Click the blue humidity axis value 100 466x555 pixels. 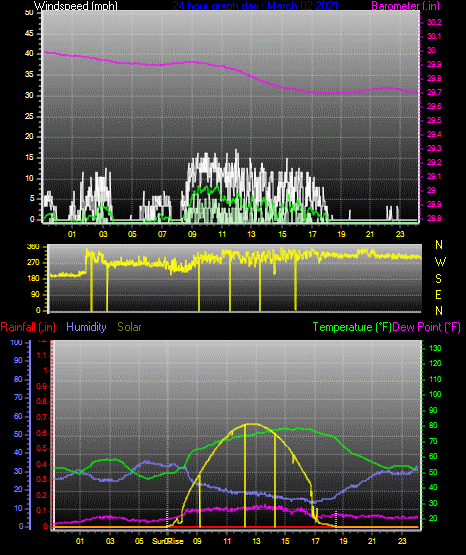coord(17,342)
